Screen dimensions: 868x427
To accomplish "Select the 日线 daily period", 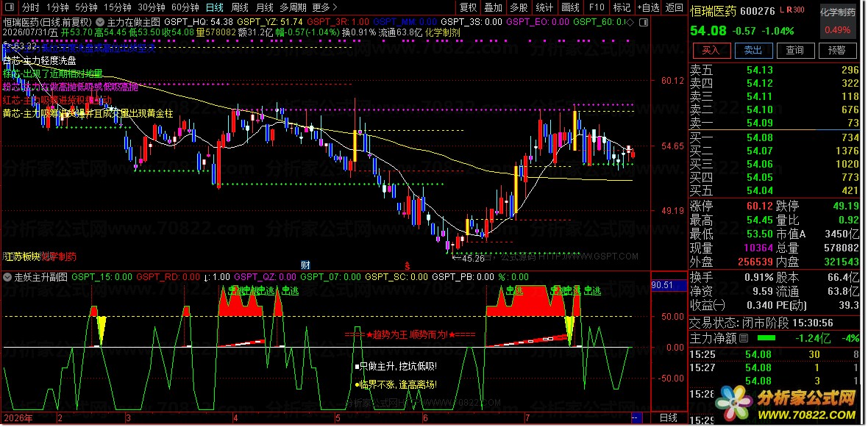I will [x=215, y=8].
